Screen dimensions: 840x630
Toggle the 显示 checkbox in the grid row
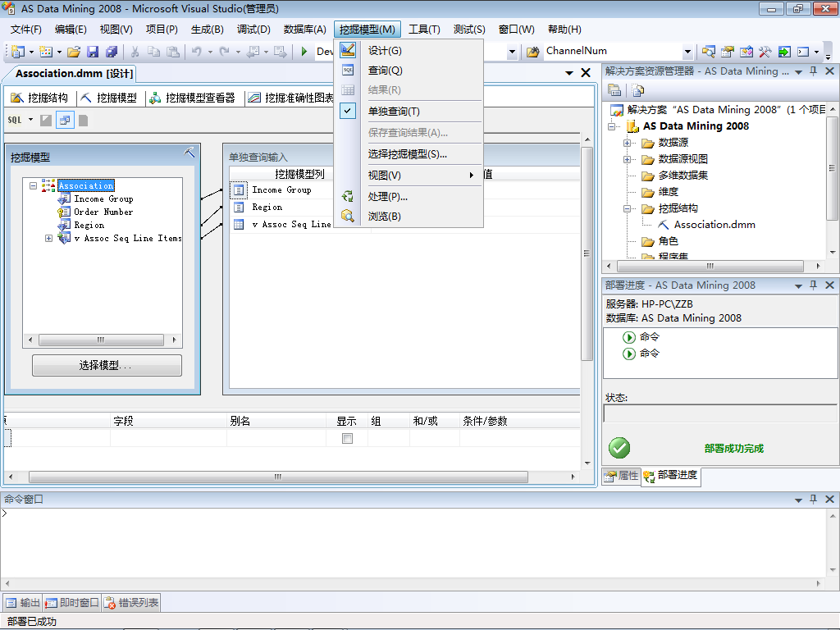(x=347, y=438)
